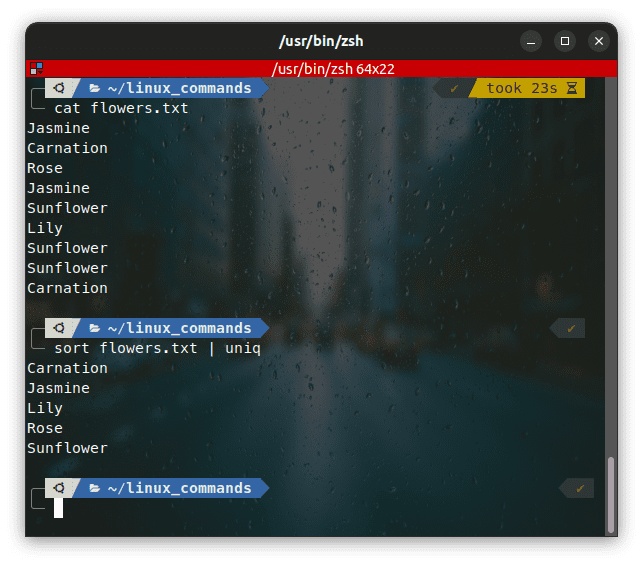This screenshot has height=565, width=643.
Task: Click the 'took 23s' duration segment
Action: [521, 88]
